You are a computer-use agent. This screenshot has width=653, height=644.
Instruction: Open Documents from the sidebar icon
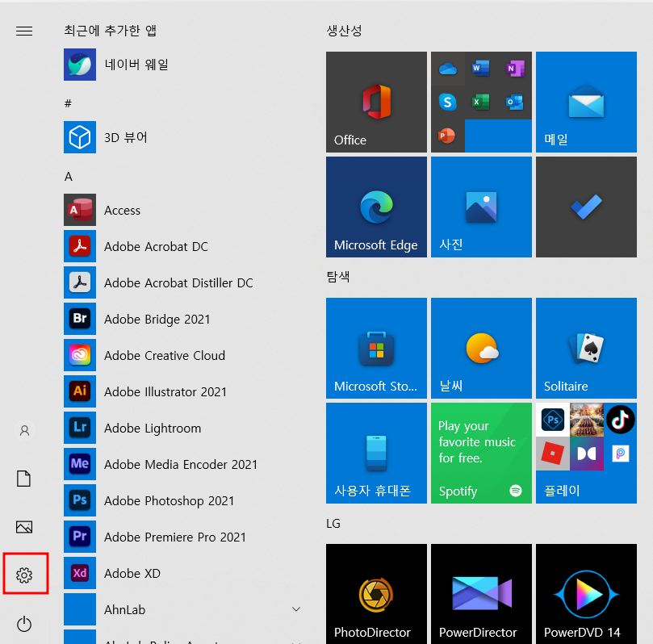pos(23,479)
